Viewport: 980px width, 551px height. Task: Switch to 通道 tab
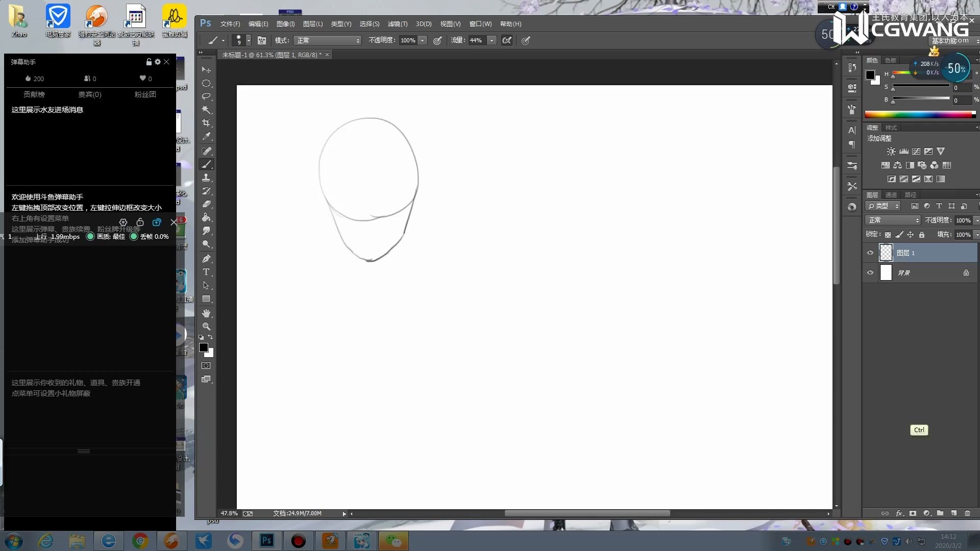[891, 195]
